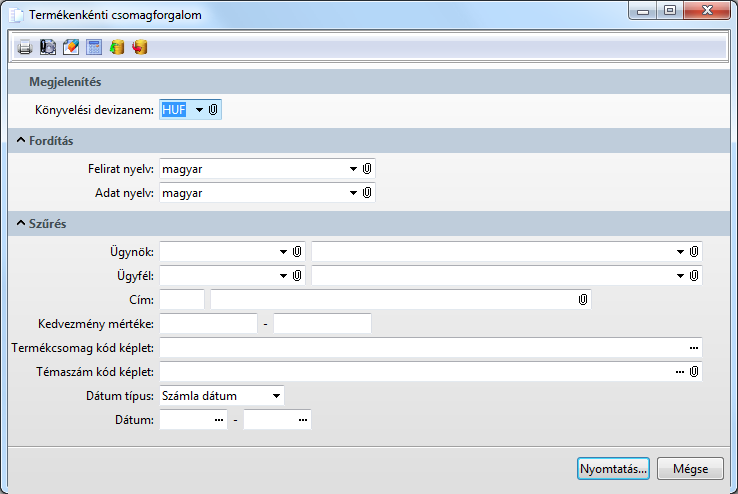Image resolution: width=738 pixels, height=494 pixels.
Task: Click the short Cím code field
Action: pos(182,300)
